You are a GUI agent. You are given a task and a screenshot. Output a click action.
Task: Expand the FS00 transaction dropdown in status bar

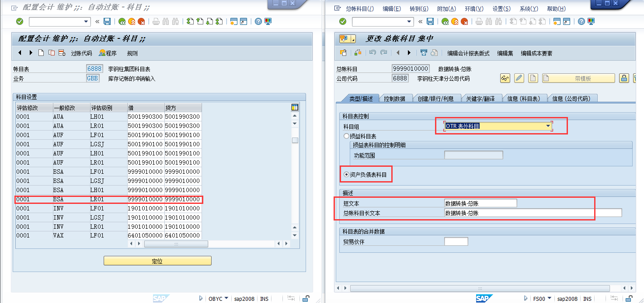point(549,298)
